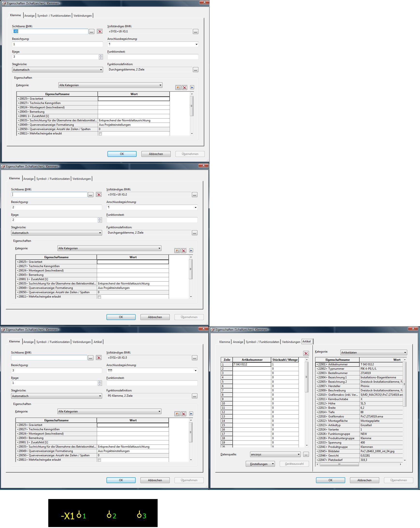Click OK in the Artikel-tab dialog

[330, 480]
